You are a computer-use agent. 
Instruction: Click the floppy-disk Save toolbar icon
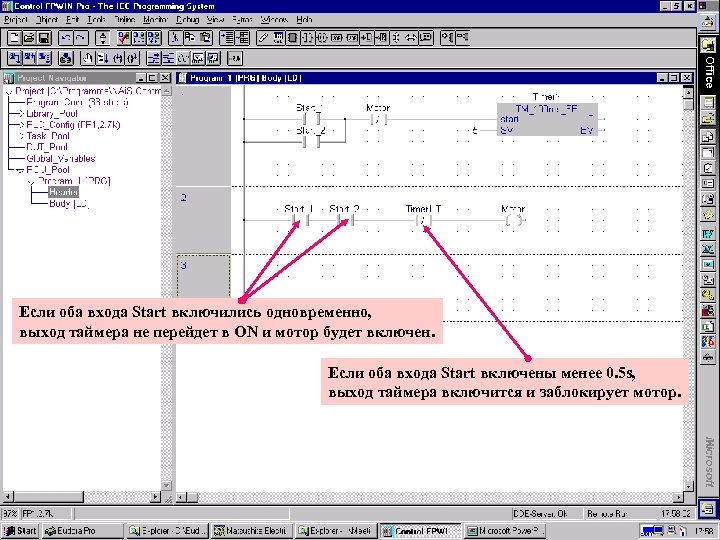(44, 38)
